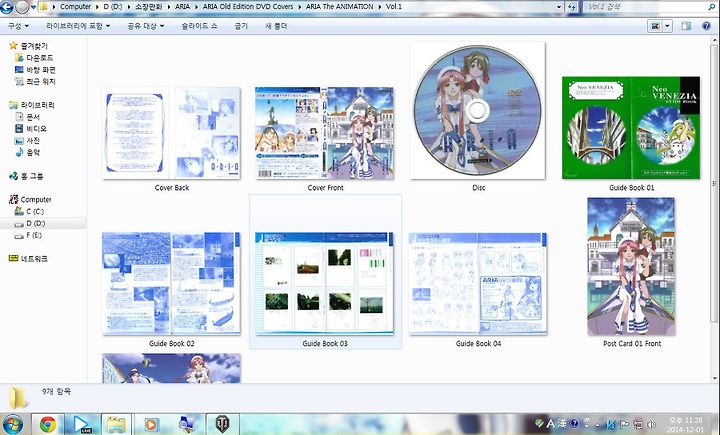Image resolution: width=720 pixels, height=435 pixels.
Task: Click ARIA Old Edition DVD Covers breadcrumb
Action: pos(248,7)
